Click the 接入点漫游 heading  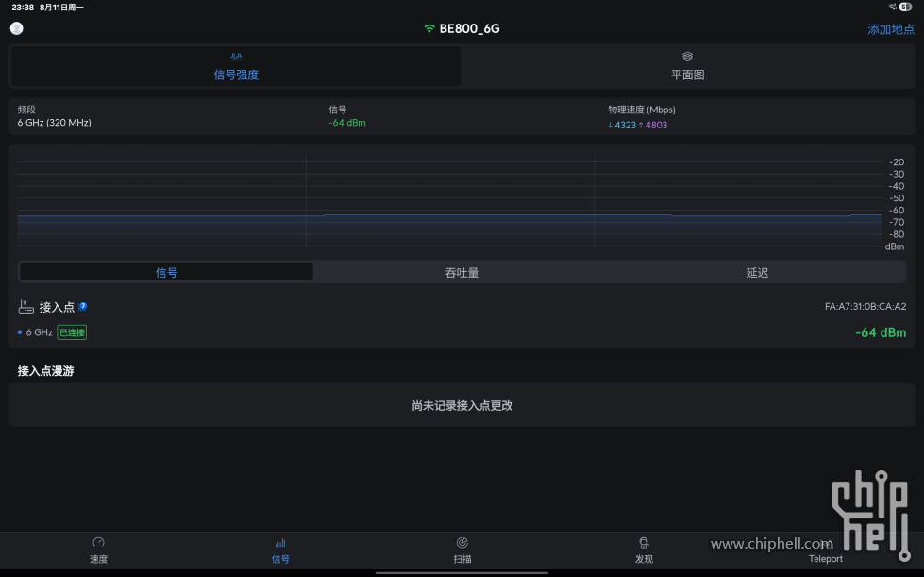pyautogui.click(x=45, y=371)
